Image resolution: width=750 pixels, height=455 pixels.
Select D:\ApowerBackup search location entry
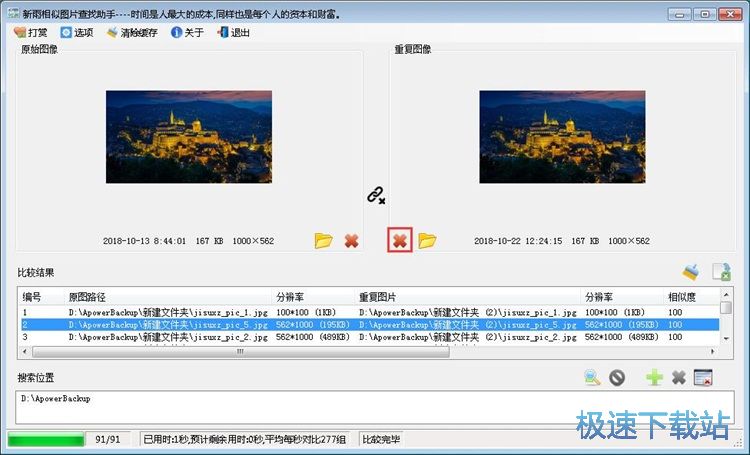point(55,399)
